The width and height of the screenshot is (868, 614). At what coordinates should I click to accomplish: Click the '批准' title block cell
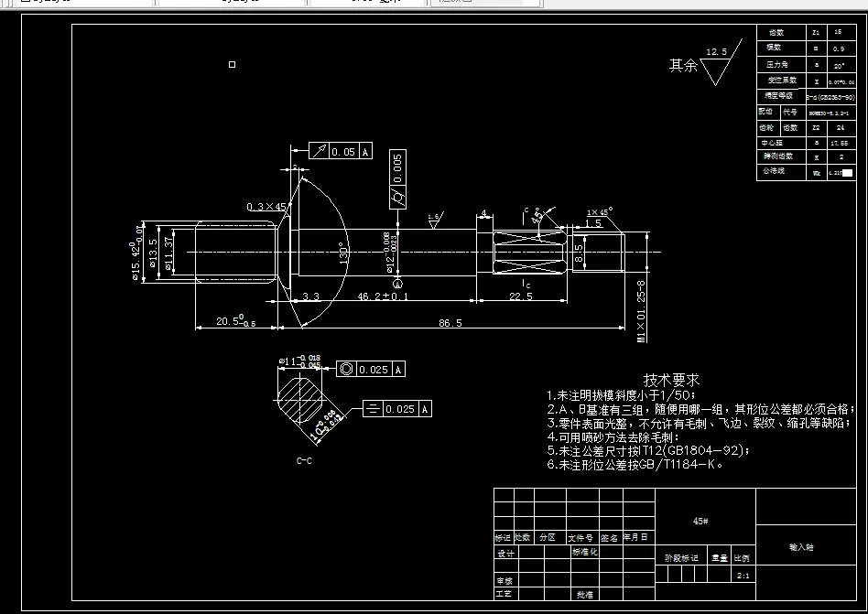pyautogui.click(x=584, y=595)
